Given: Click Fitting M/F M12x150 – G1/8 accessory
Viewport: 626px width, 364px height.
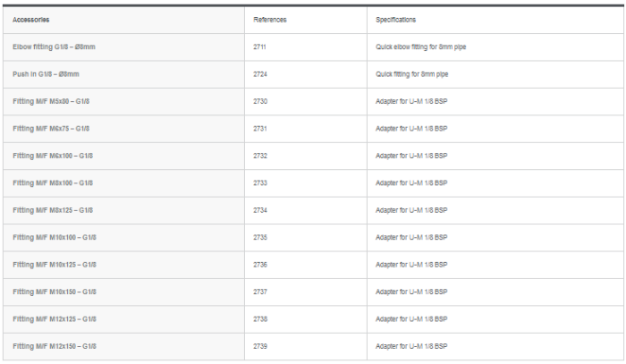Looking at the screenshot, I should [x=55, y=346].
